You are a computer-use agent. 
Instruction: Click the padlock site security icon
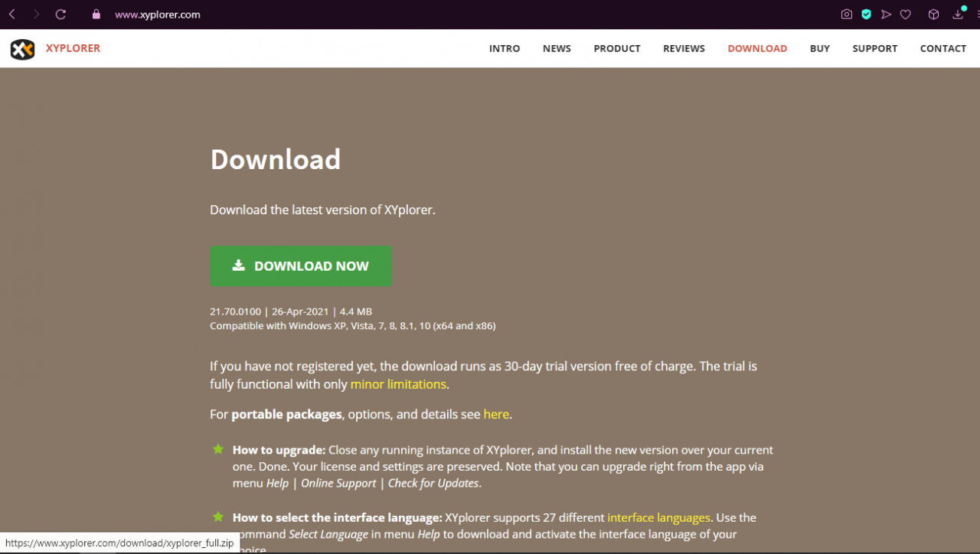pyautogui.click(x=96, y=15)
